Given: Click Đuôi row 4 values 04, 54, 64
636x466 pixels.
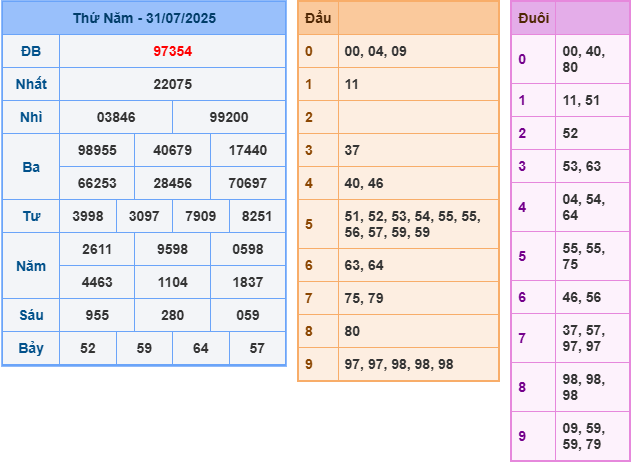Looking at the screenshot, I should 584,207.
